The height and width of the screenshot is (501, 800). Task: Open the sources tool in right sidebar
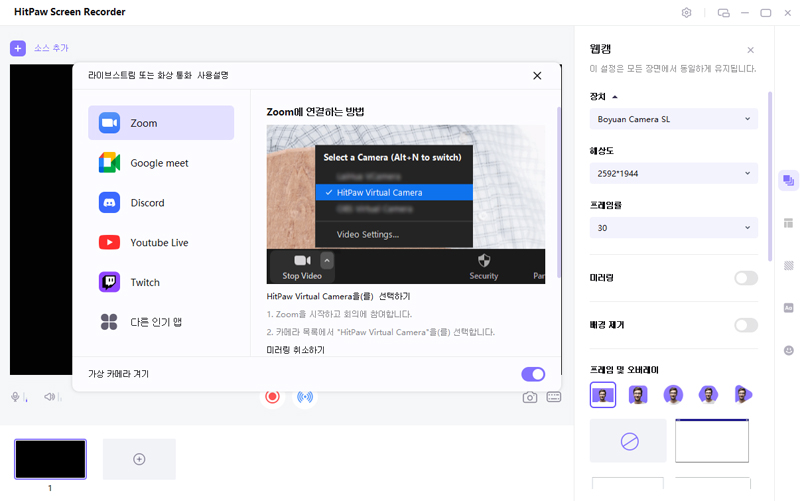pyautogui.click(x=788, y=181)
